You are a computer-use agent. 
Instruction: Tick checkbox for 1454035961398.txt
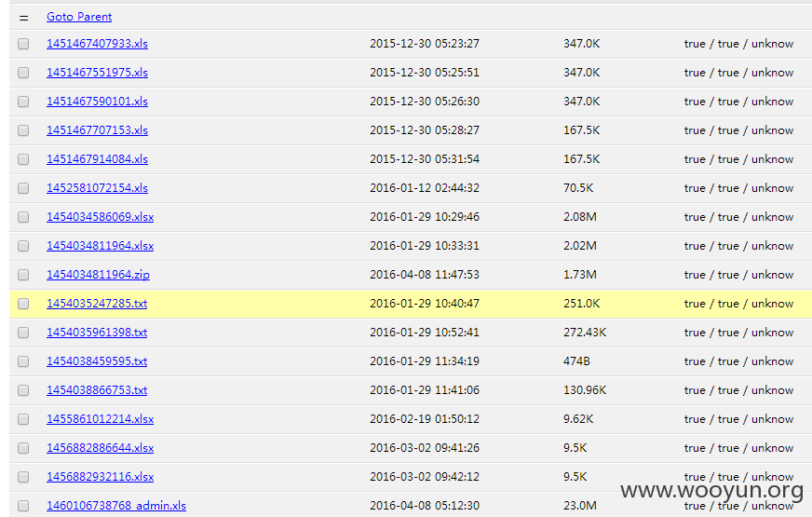point(23,333)
